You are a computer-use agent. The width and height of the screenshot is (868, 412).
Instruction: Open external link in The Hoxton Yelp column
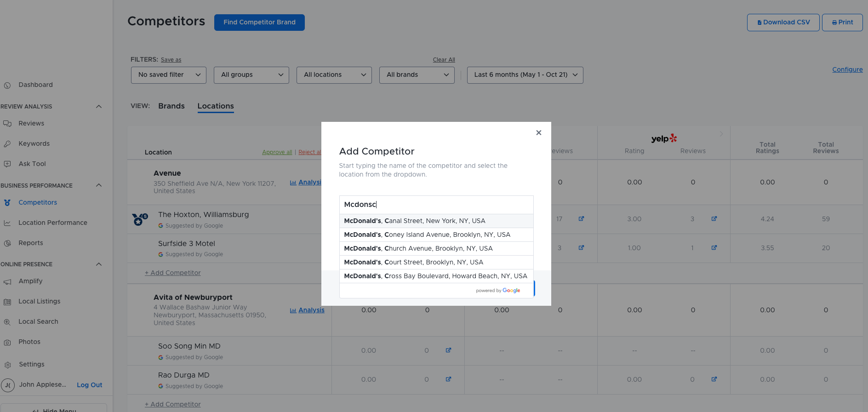[714, 219]
